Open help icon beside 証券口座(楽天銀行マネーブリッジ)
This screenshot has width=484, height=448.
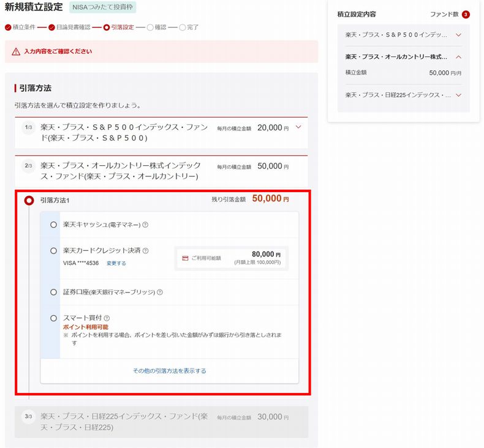click(x=159, y=292)
